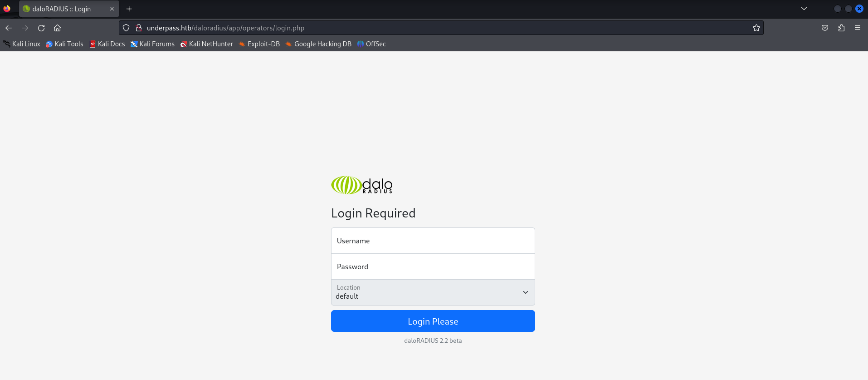The image size is (868, 380).
Task: Reload the current page
Action: [41, 28]
